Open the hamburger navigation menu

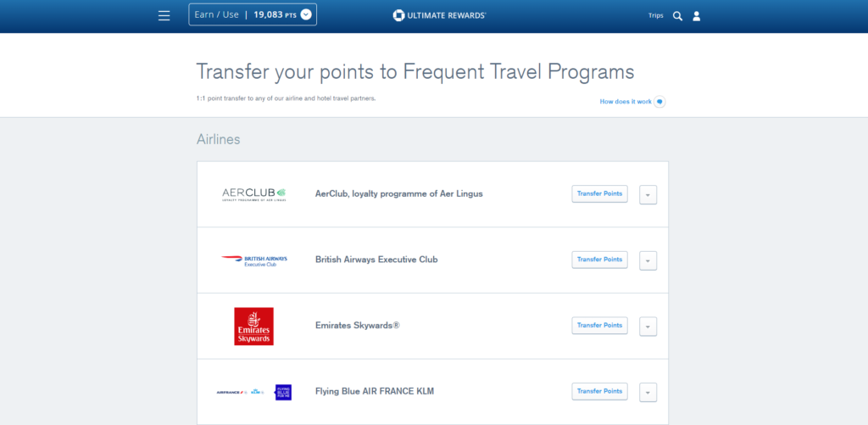point(164,15)
